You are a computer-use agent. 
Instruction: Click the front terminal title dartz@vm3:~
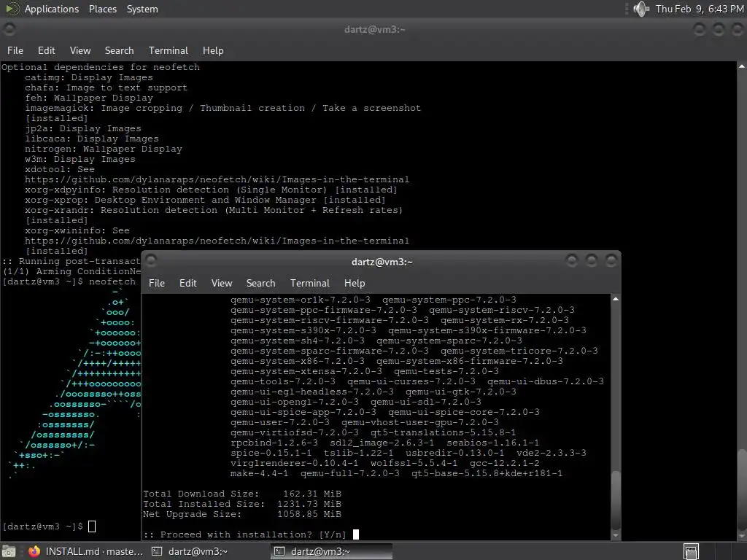click(382, 262)
